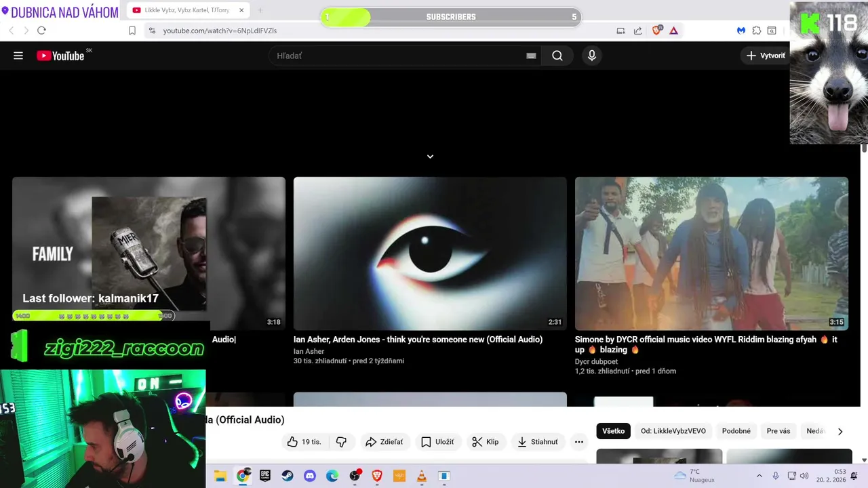Open Brave Rewards triangle icon

tap(673, 30)
